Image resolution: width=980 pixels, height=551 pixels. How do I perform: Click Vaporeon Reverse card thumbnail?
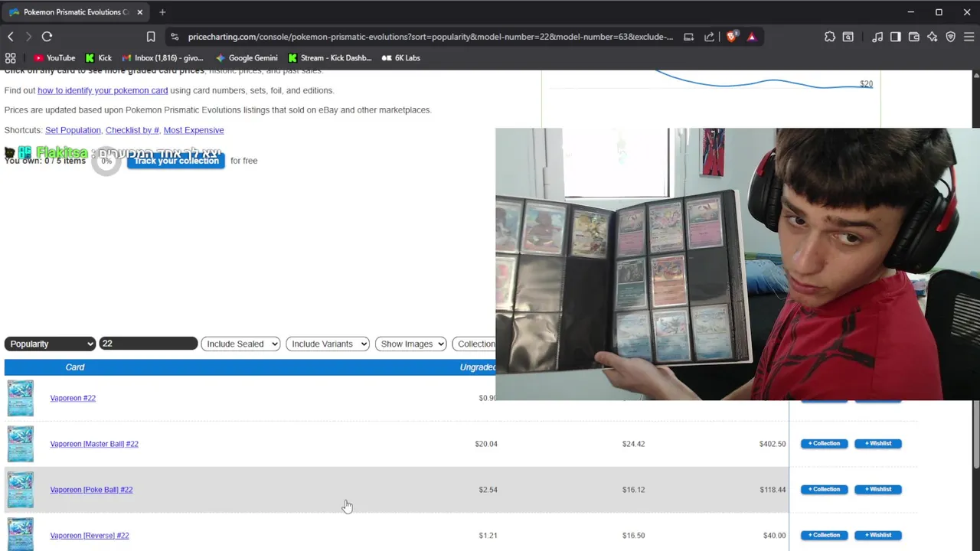pos(21,535)
